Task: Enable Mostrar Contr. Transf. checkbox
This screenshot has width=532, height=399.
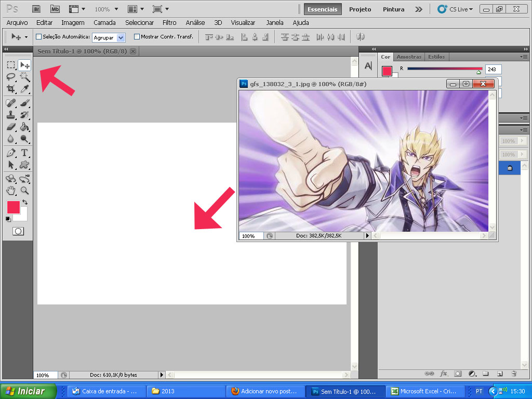Action: point(137,37)
